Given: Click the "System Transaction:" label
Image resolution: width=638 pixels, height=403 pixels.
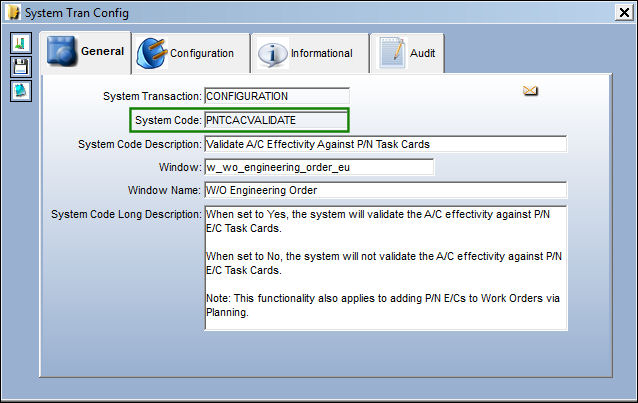Looking at the screenshot, I should [152, 96].
